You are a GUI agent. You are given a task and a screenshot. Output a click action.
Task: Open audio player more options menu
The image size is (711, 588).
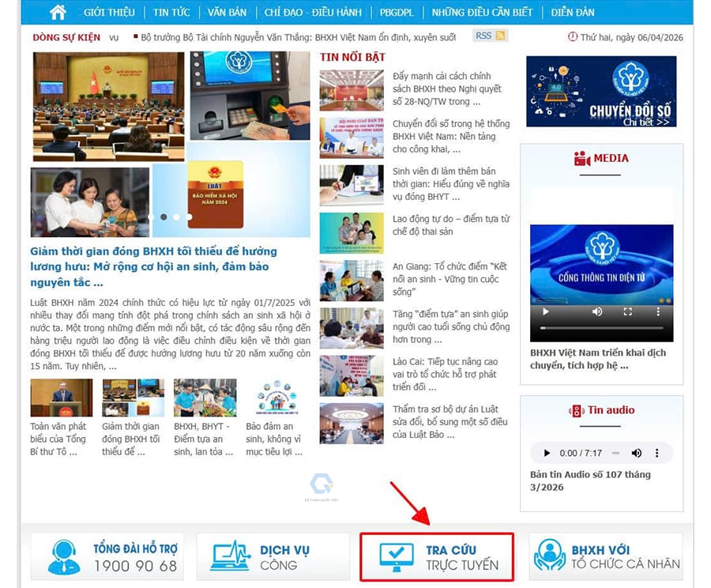point(656,453)
